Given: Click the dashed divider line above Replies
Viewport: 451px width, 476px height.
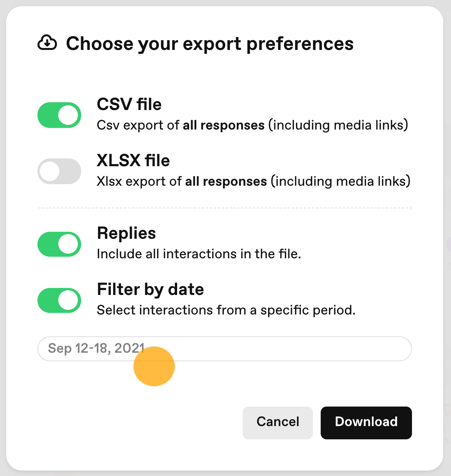Looking at the screenshot, I should pyautogui.click(x=225, y=208).
